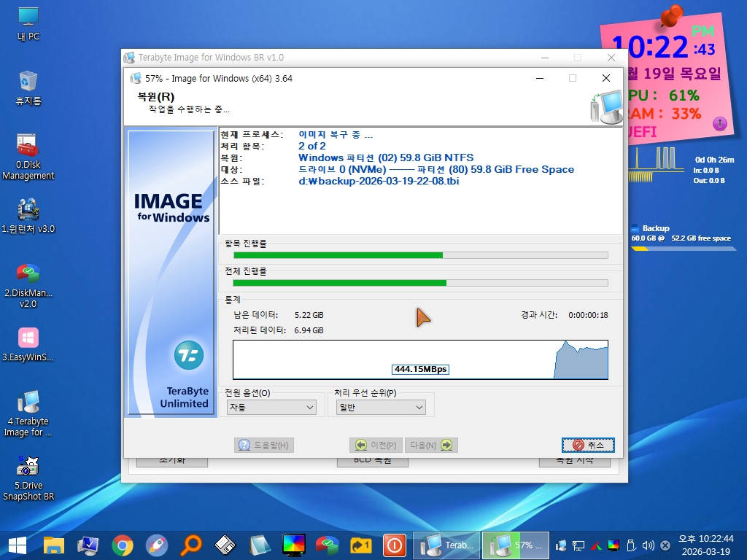Open the 5.Drive SnapShot BR desktop shortcut
Viewport: 747px width, 560px height.
tap(28, 478)
